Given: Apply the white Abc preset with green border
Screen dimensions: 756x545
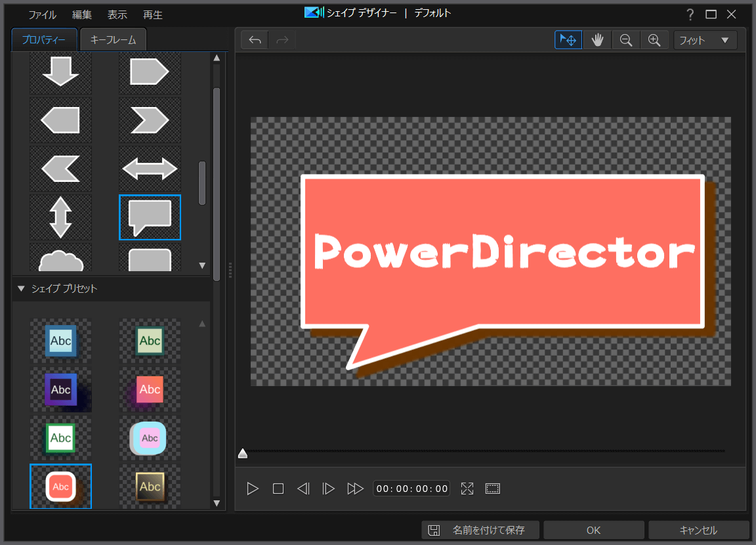Looking at the screenshot, I should (61, 438).
